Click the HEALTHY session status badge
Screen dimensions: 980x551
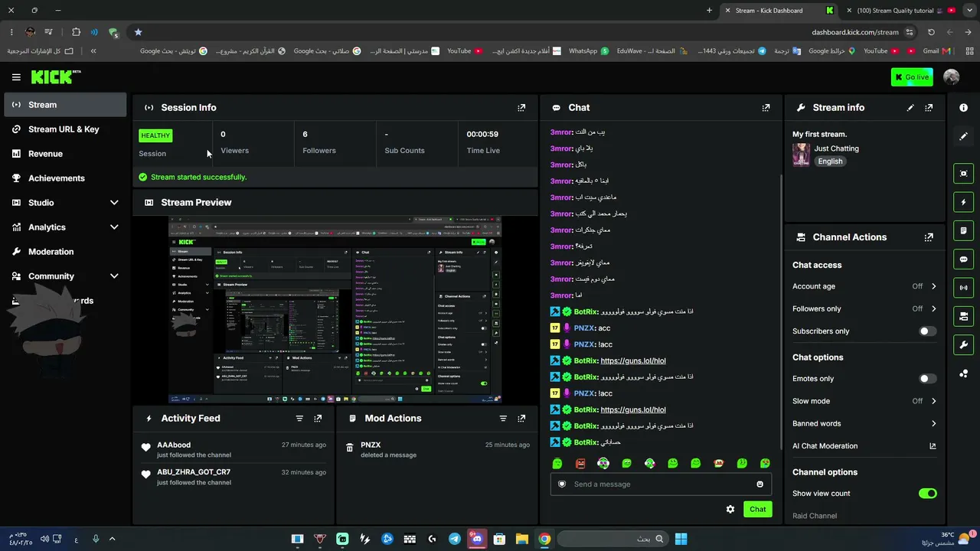click(x=155, y=135)
